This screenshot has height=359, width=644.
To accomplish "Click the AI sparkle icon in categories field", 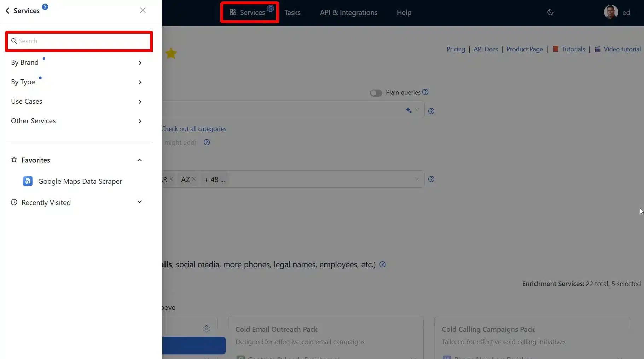I will 408,110.
